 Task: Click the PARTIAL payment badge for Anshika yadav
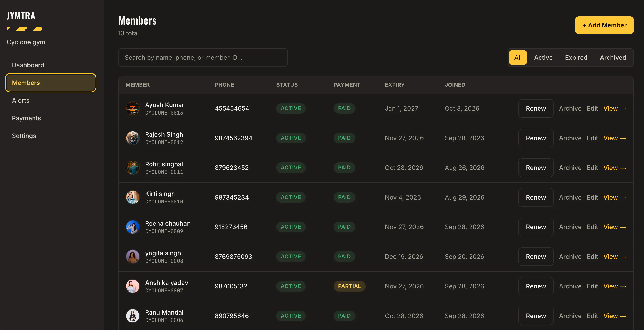pos(349,286)
